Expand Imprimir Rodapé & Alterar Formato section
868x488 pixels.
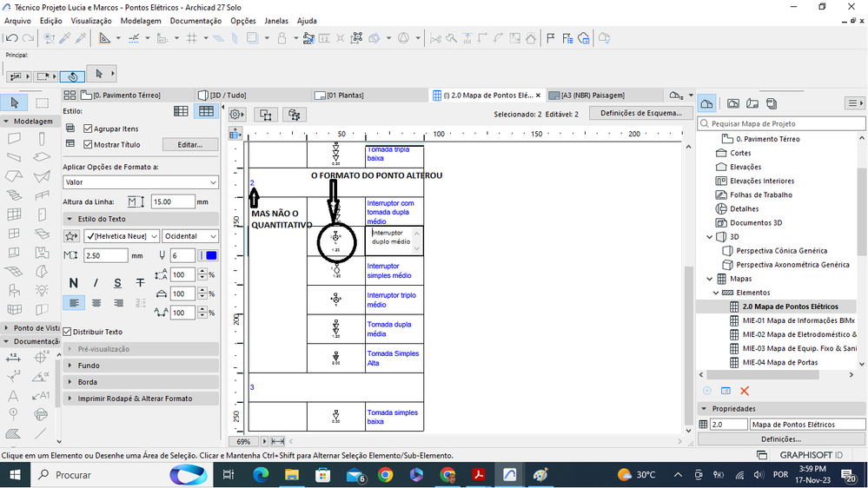click(x=141, y=399)
